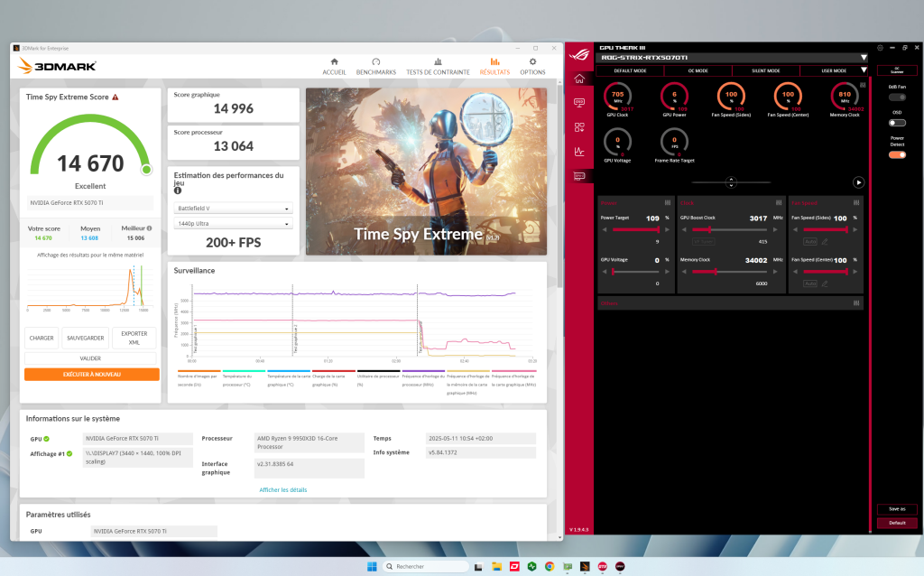Toggle the 0dB Fan switch
Screen dimensions: 924x576
tap(897, 98)
